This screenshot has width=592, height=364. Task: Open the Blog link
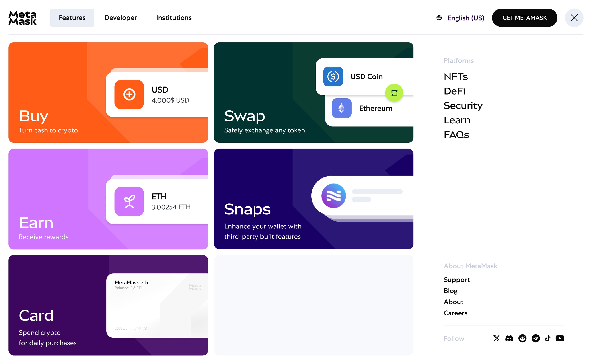pyautogui.click(x=450, y=291)
